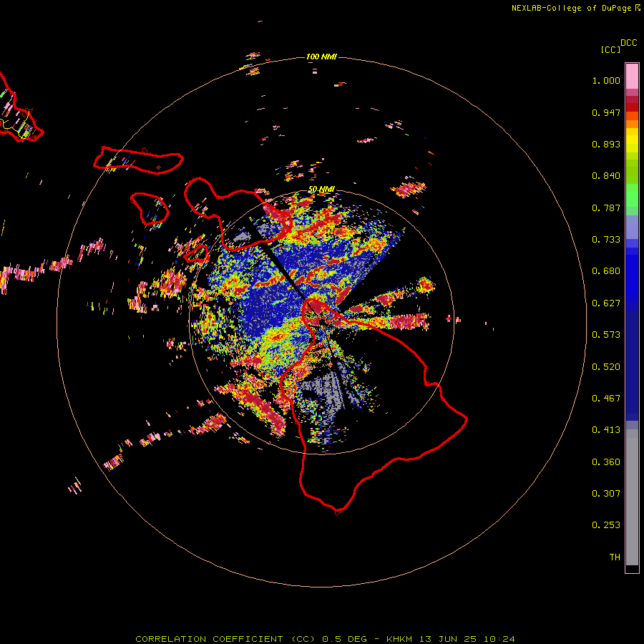
Task: Click the 50 NMI range ring label
Action: (321, 190)
